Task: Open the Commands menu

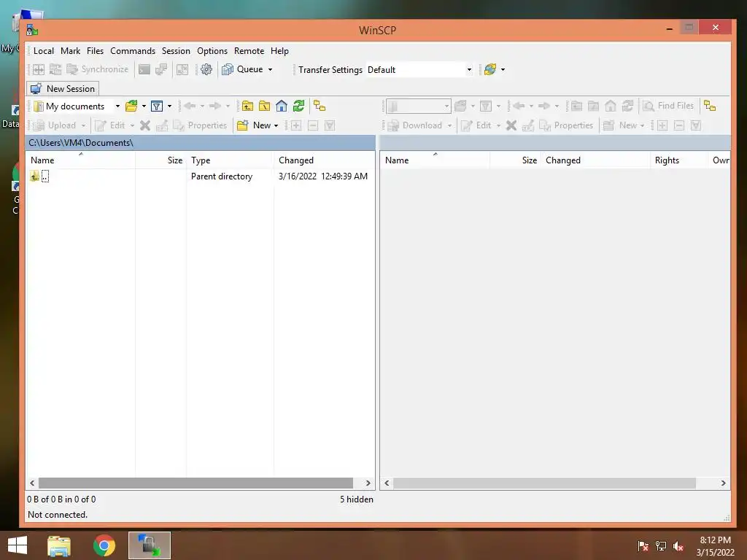Action: point(133,51)
